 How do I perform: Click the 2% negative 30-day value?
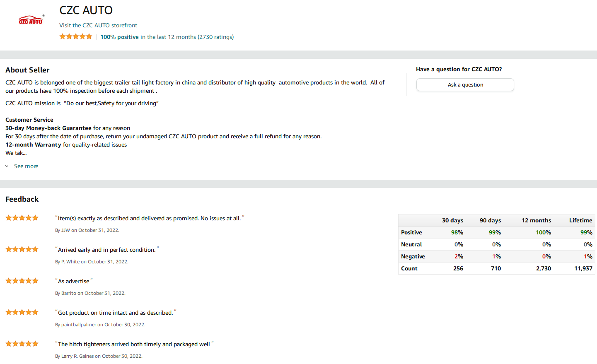pyautogui.click(x=459, y=256)
